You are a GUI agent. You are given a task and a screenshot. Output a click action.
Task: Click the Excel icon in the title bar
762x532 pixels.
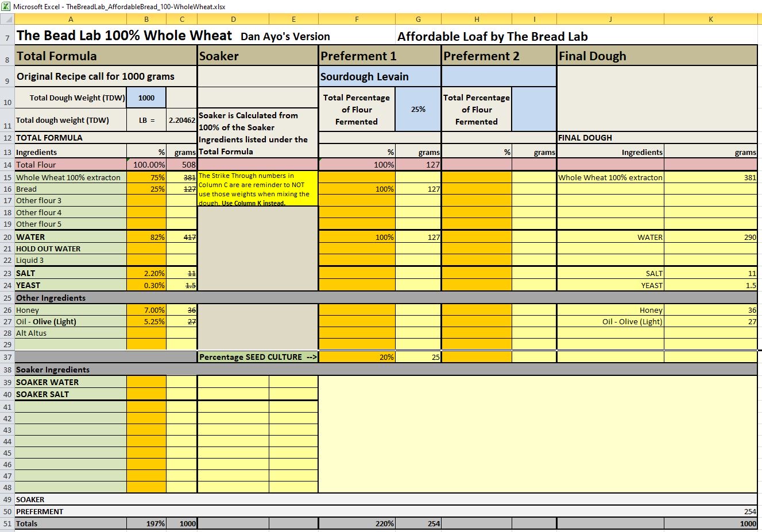[x=6, y=6]
